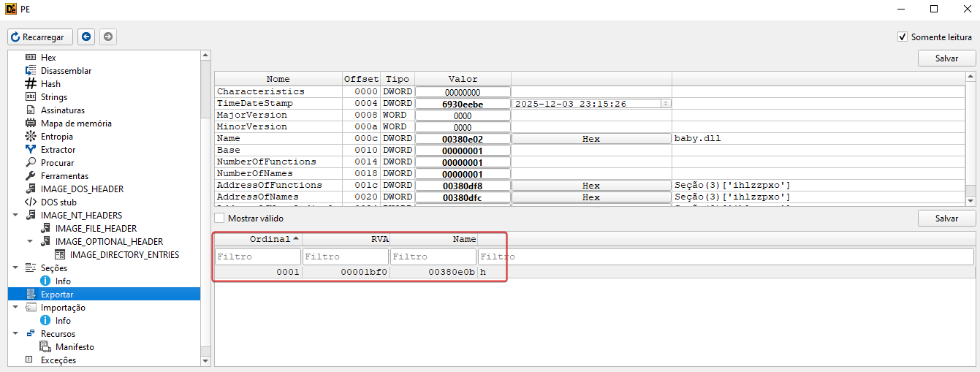Toggle the Somente leitura checkbox
The width and height of the screenshot is (980, 372).
click(x=903, y=37)
